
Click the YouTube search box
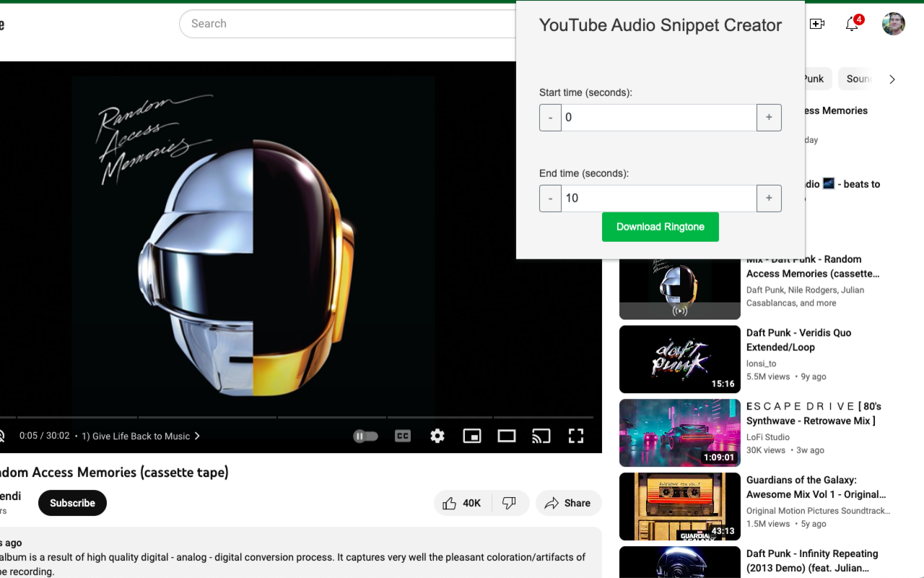pyautogui.click(x=348, y=24)
